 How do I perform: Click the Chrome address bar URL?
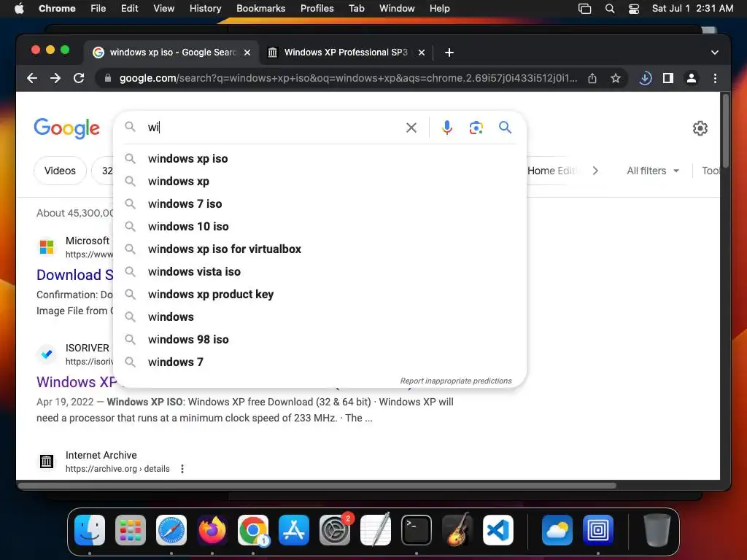348,78
